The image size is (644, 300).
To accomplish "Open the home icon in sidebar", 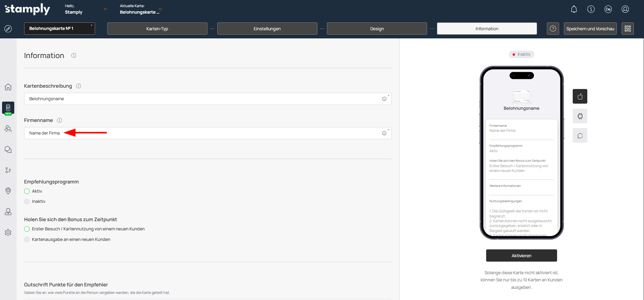I will (8, 87).
